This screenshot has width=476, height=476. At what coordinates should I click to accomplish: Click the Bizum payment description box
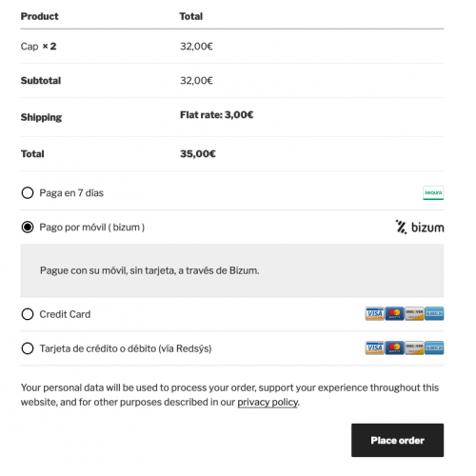pos(232,270)
